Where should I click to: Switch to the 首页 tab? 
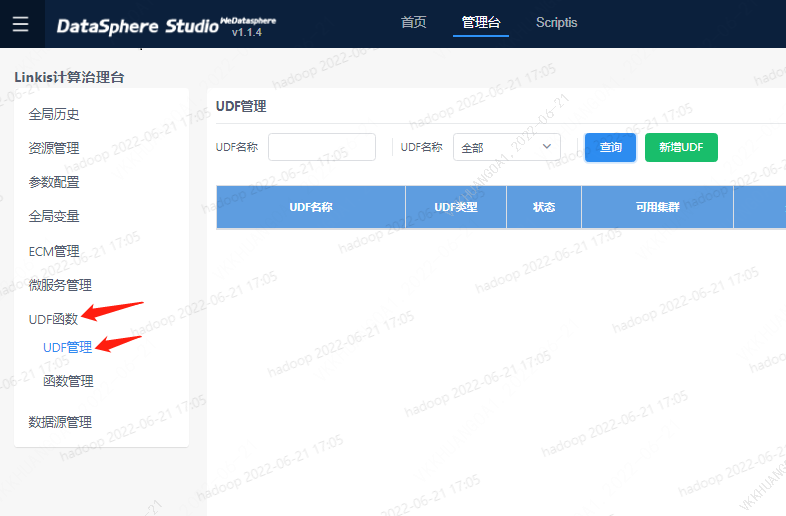413,22
